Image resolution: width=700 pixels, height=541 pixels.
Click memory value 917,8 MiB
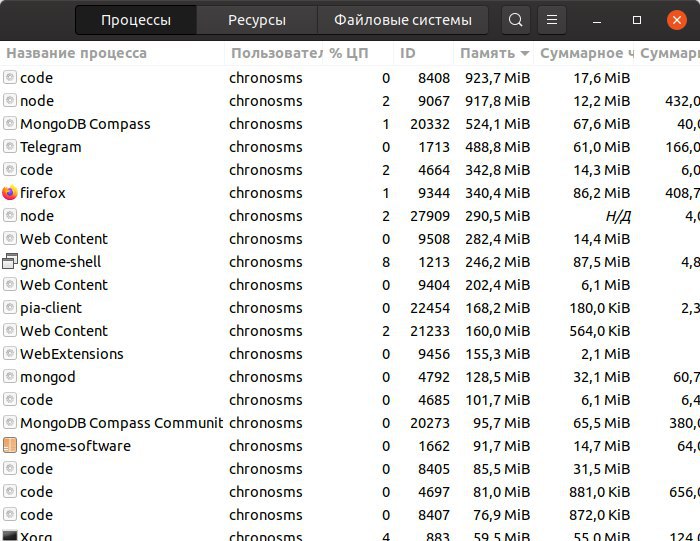point(497,101)
